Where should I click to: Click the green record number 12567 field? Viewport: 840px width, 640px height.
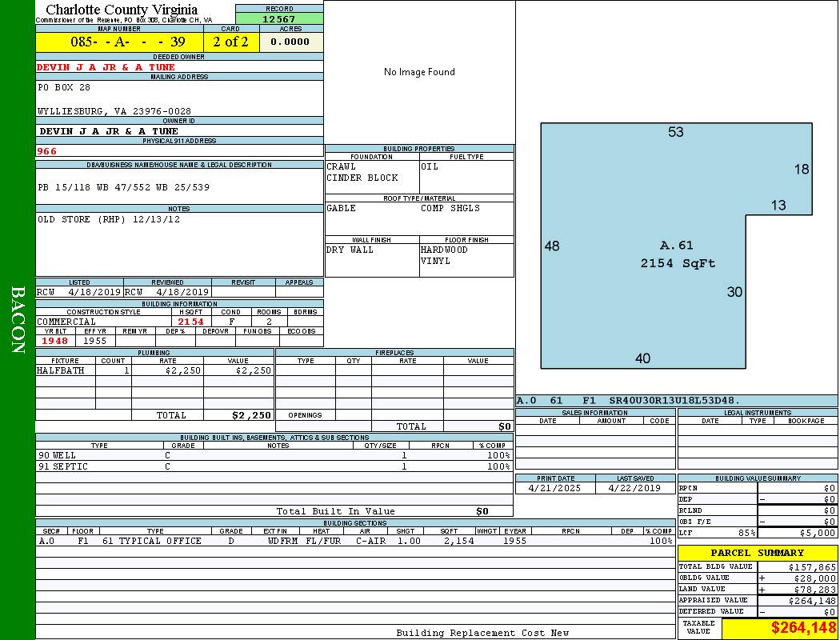click(x=279, y=18)
